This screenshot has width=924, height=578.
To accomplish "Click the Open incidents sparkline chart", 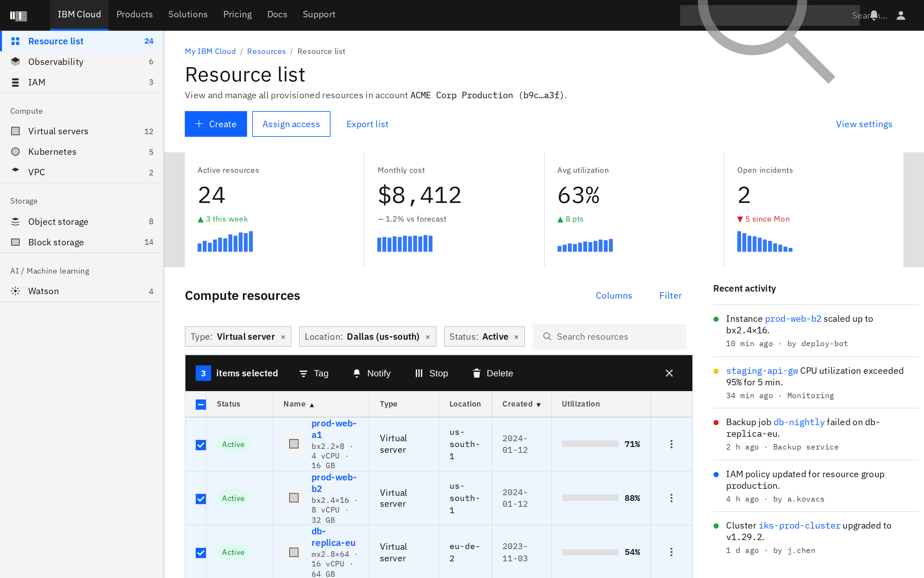I will [x=765, y=241].
